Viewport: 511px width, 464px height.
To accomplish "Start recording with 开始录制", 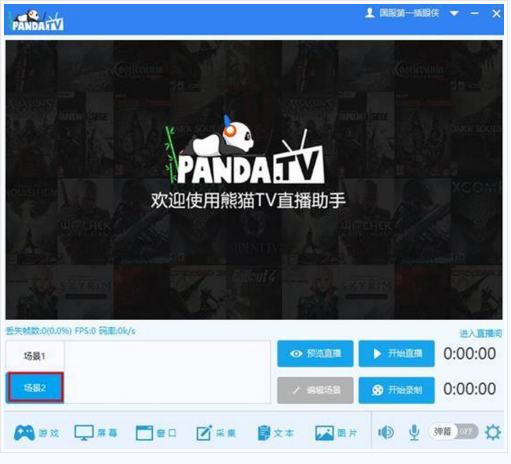I will coord(397,390).
